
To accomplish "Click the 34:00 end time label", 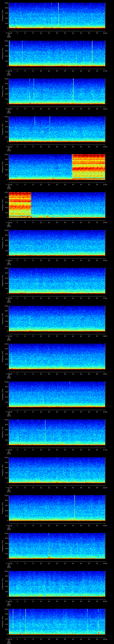I will tap(105, 184).
